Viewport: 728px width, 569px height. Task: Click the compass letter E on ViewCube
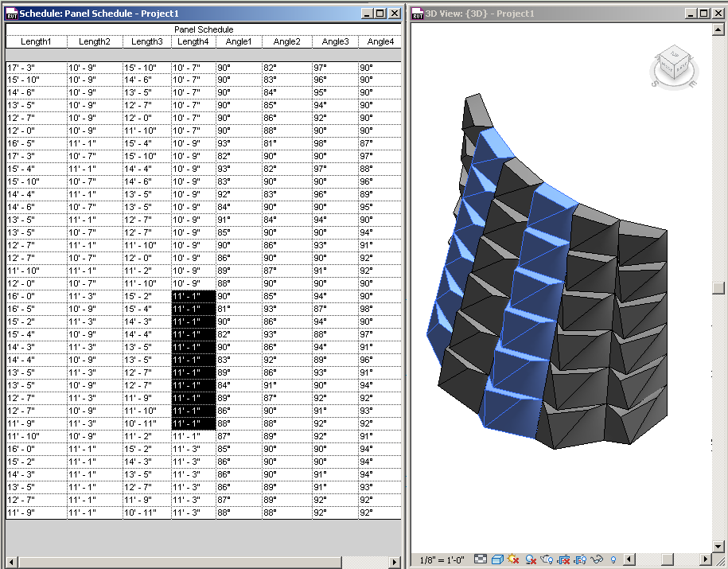691,84
